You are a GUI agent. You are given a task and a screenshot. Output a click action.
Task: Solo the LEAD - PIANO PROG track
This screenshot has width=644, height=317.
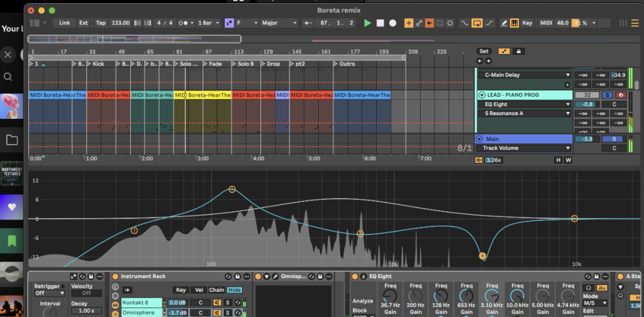pyautogui.click(x=608, y=95)
